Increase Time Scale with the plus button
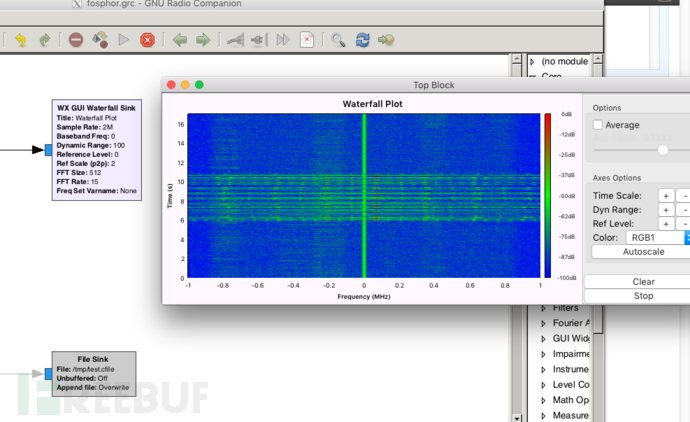 point(664,196)
